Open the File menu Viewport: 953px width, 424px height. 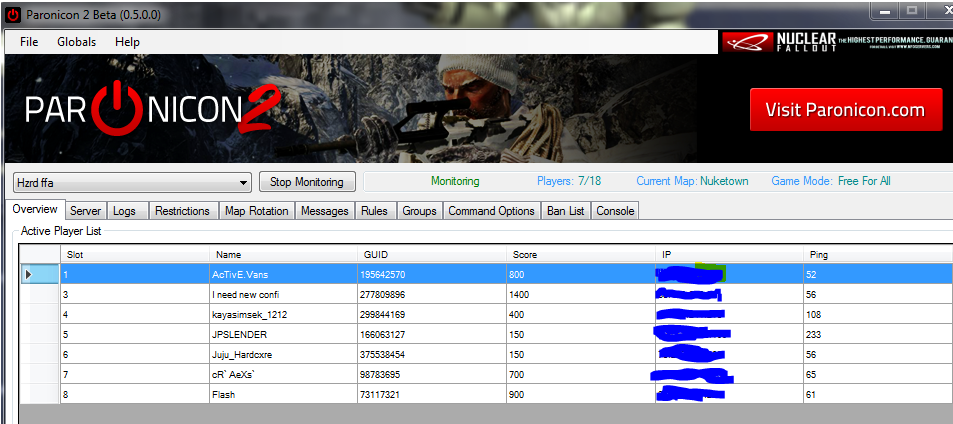point(29,42)
